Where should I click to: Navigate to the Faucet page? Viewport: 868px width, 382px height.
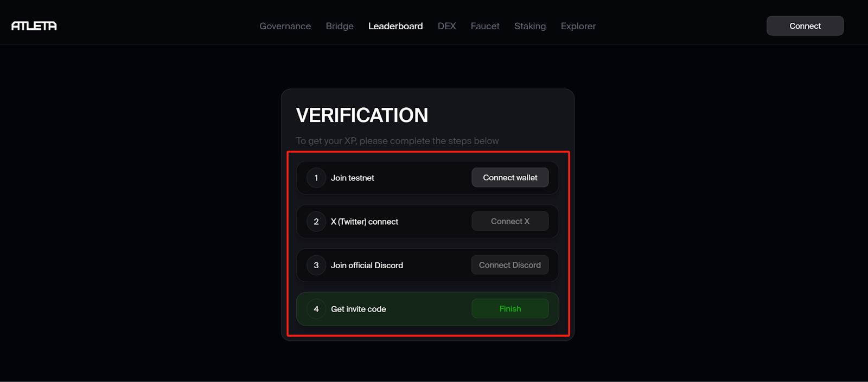tap(485, 26)
